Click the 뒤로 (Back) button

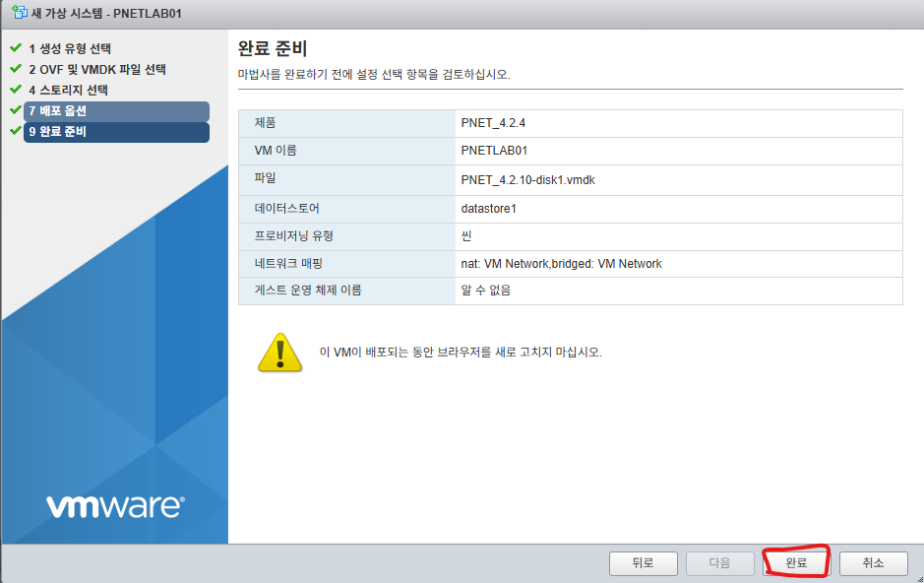pos(643,563)
